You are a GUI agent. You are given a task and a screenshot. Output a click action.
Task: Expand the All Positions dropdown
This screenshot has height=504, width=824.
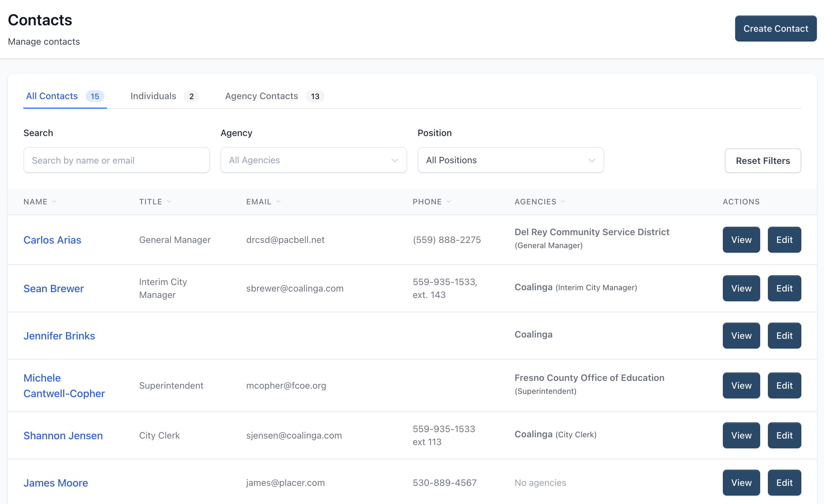510,160
